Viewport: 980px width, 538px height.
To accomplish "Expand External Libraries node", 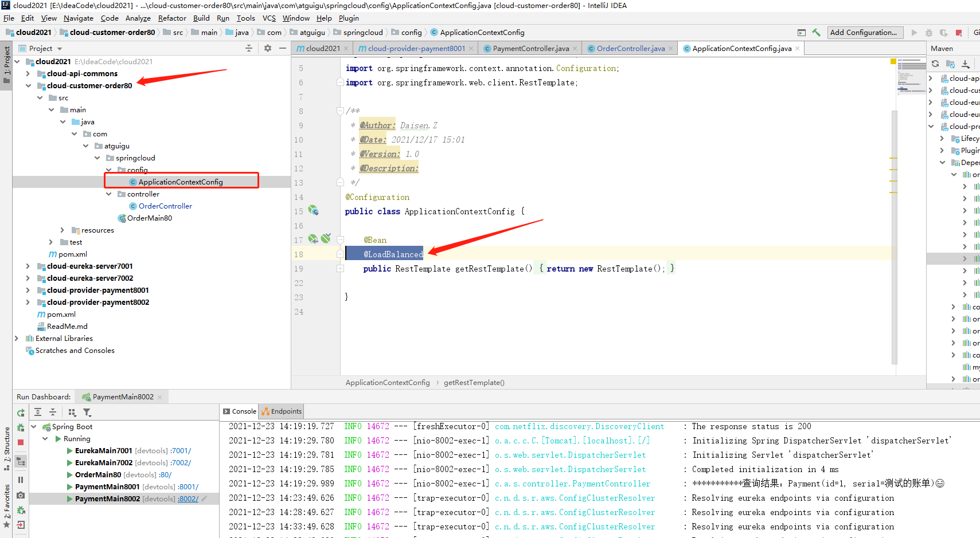I will [16, 339].
